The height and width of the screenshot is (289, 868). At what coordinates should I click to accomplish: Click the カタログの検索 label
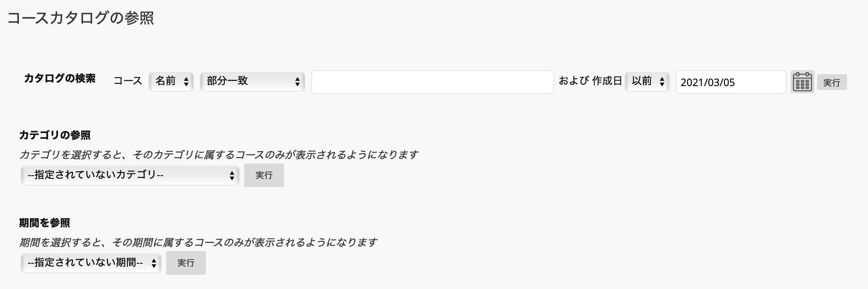click(x=60, y=79)
